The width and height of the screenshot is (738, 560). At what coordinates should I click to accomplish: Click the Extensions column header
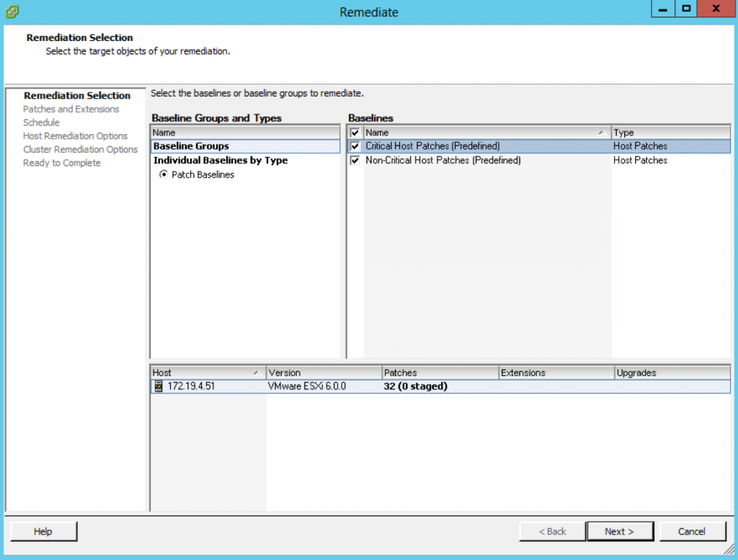click(x=556, y=373)
